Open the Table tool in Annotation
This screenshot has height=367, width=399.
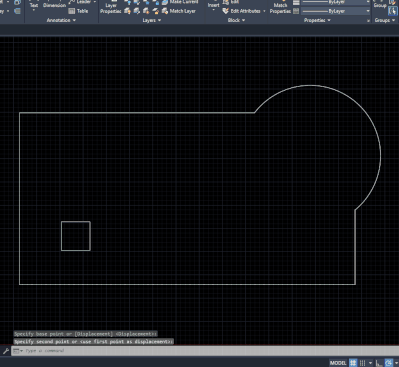click(78, 11)
